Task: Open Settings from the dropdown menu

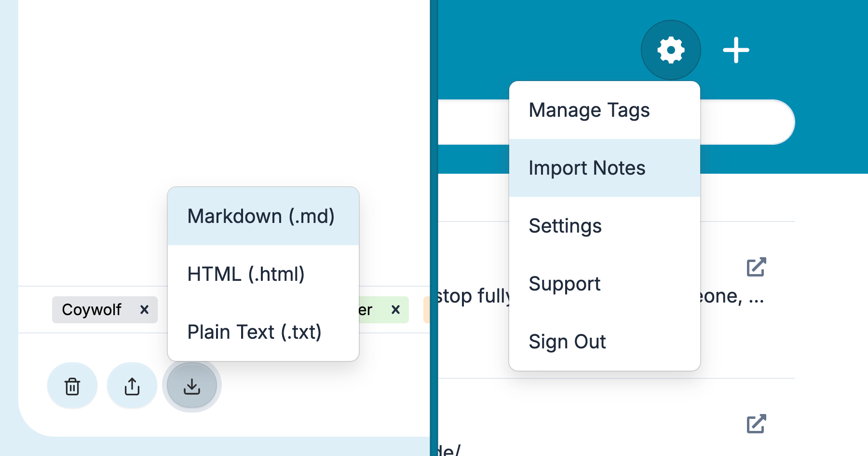Action: click(x=565, y=226)
